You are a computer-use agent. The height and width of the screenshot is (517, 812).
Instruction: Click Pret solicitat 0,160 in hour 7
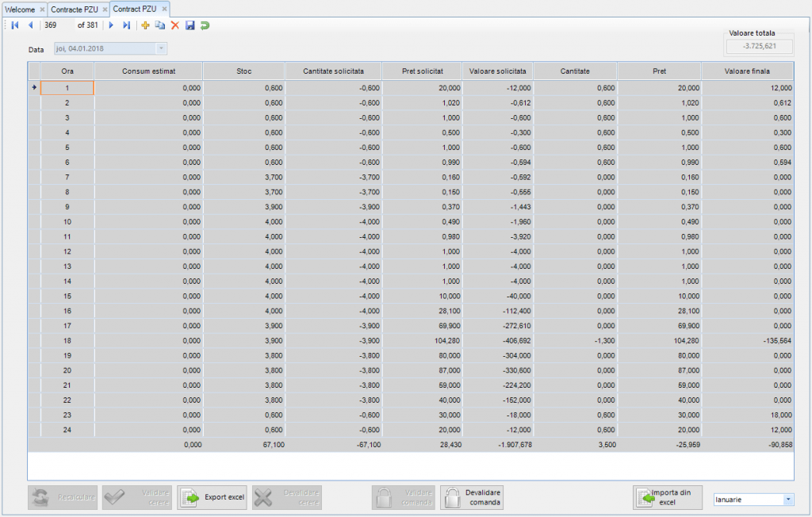tap(423, 177)
